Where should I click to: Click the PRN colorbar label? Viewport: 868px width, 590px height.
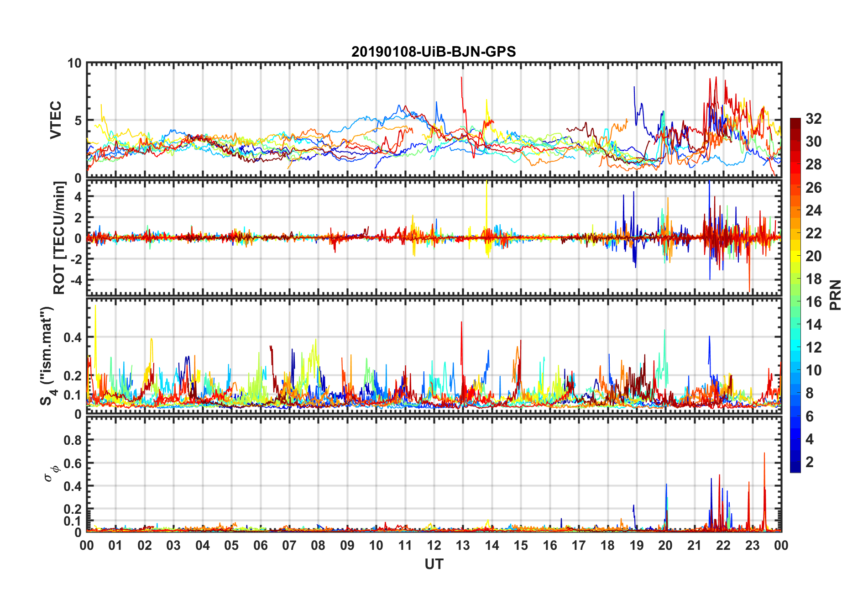[835, 295]
